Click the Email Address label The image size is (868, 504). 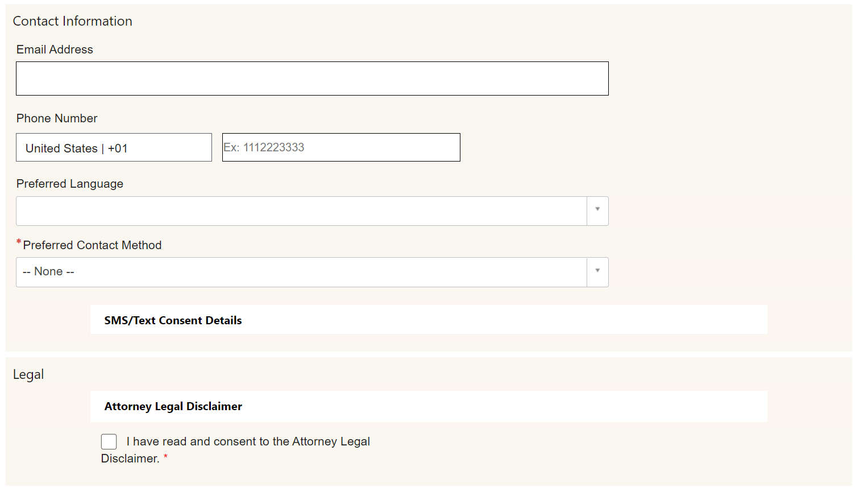[x=55, y=49]
